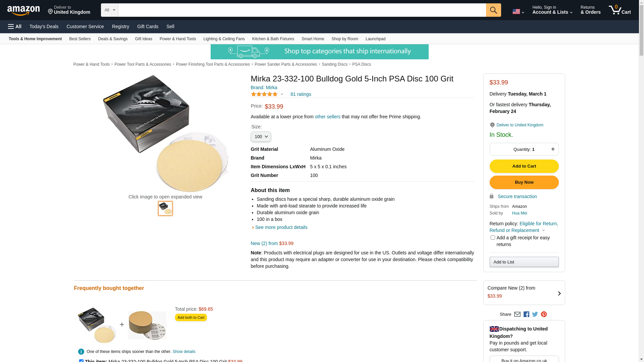Uncheck the This item checkbox
The height and width of the screenshot is (362, 644).
tap(81, 361)
